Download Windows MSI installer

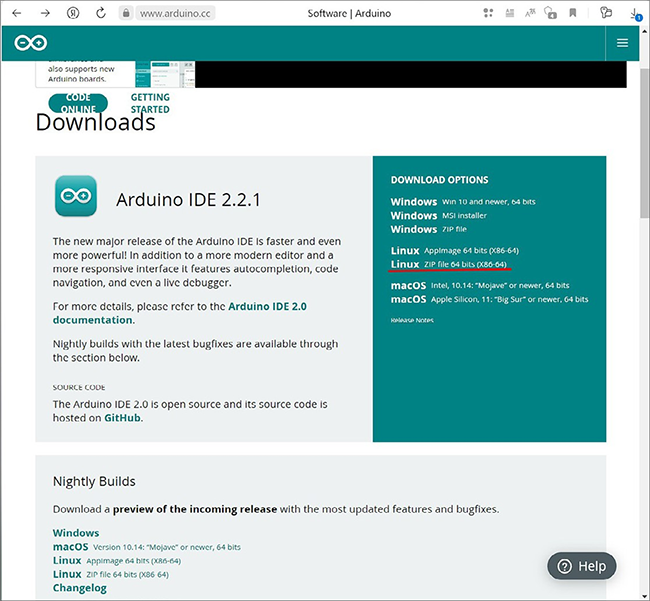coord(439,216)
